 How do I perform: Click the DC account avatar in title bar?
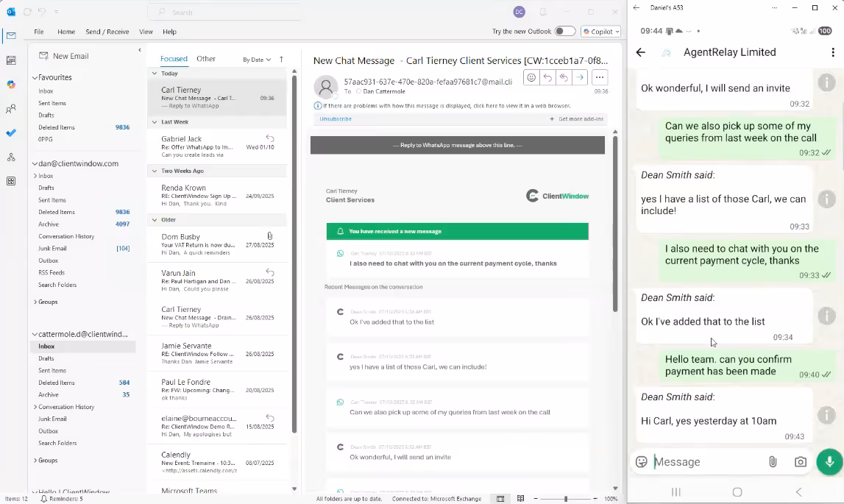519,12
